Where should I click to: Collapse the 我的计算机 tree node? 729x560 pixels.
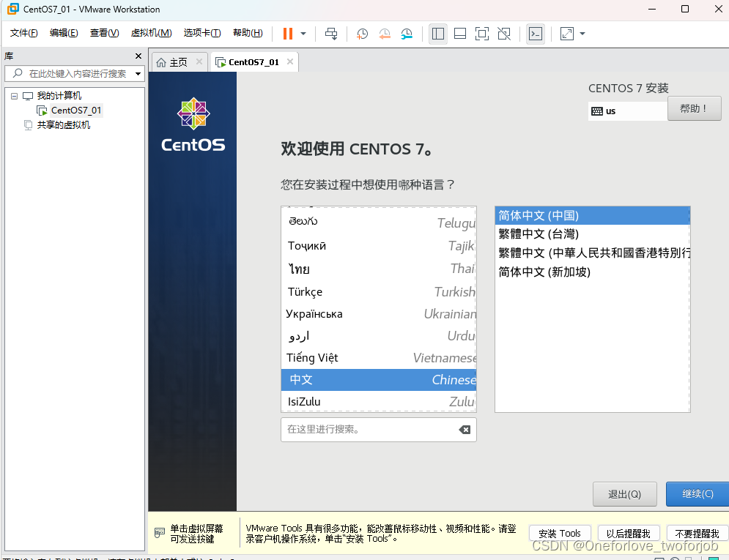(x=15, y=96)
